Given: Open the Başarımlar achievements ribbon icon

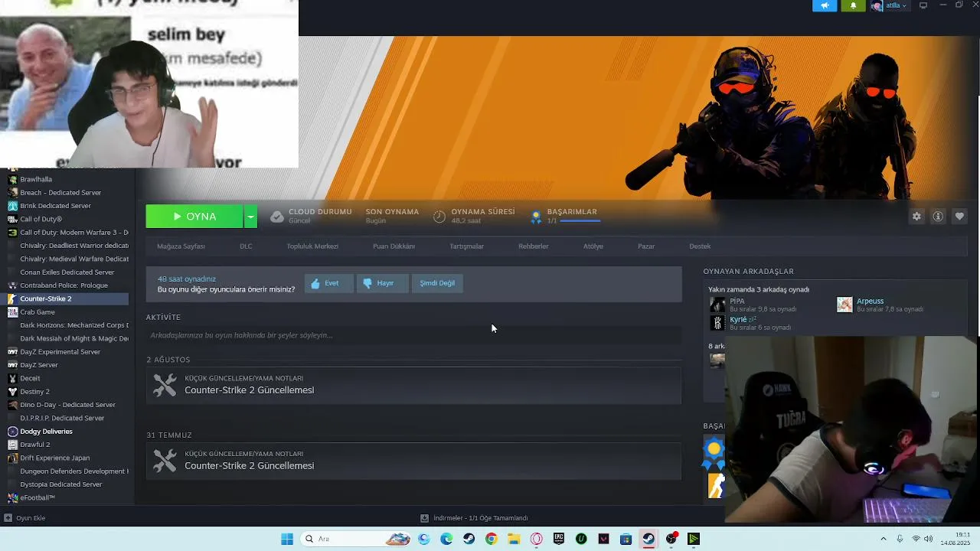Looking at the screenshot, I should [536, 217].
